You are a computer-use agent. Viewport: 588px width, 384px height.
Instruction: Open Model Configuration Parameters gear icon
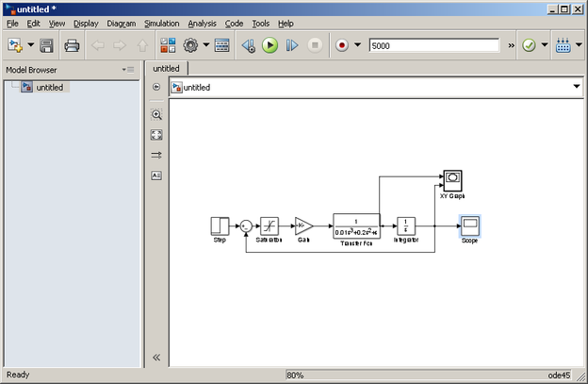(191, 45)
